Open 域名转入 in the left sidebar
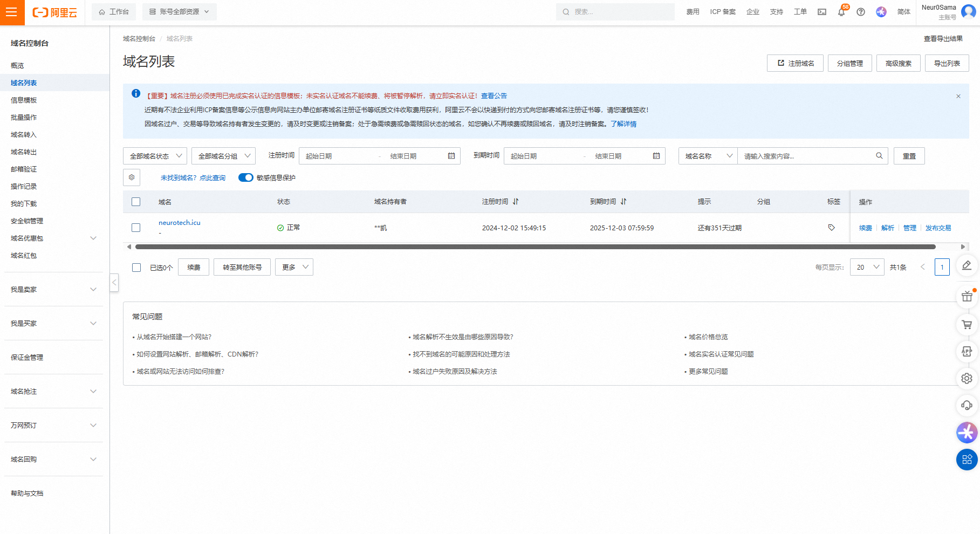980x534 pixels. (24, 134)
